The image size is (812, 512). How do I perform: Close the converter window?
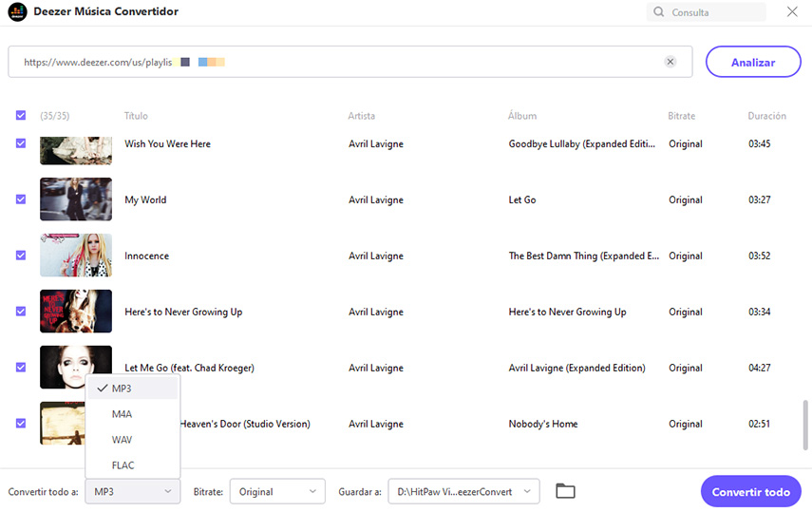point(792,11)
